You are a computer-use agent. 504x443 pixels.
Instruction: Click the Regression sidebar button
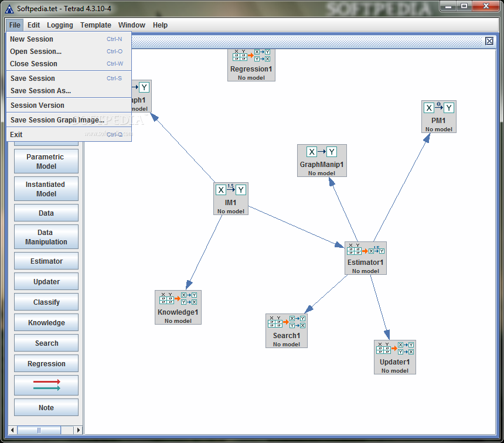46,363
